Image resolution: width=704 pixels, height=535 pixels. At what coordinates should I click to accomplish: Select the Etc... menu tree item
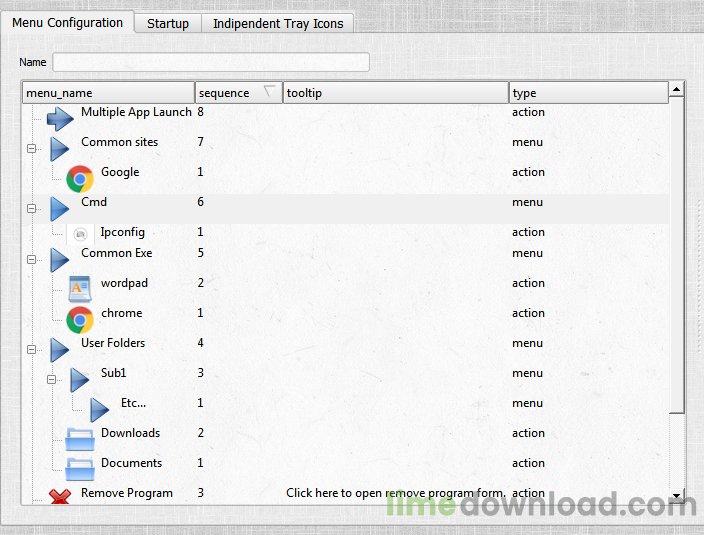point(133,403)
